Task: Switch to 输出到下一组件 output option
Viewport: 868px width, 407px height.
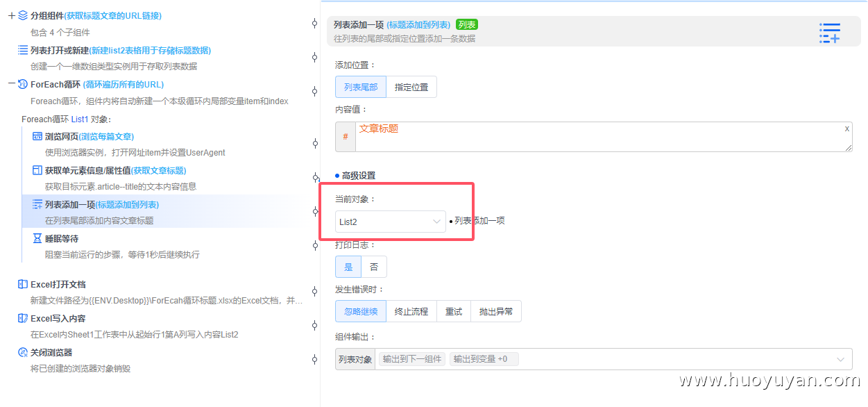Action: click(x=411, y=358)
